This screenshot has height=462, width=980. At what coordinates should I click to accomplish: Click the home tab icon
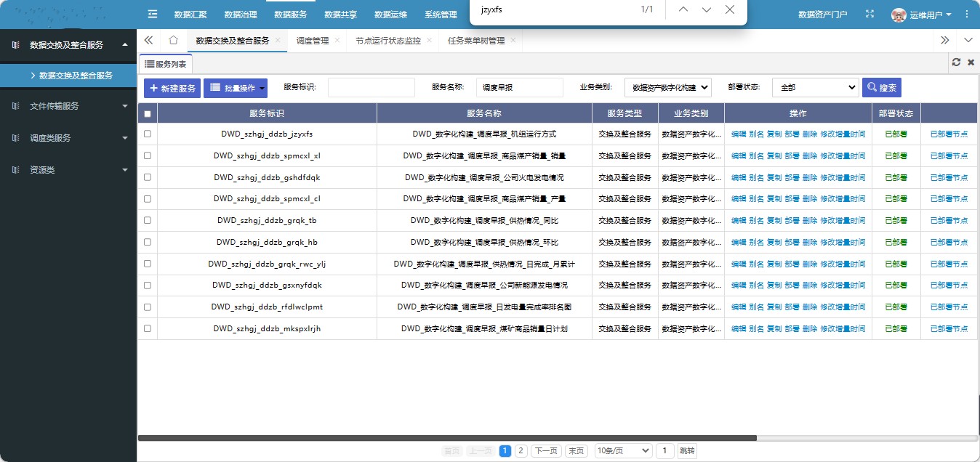coord(173,40)
